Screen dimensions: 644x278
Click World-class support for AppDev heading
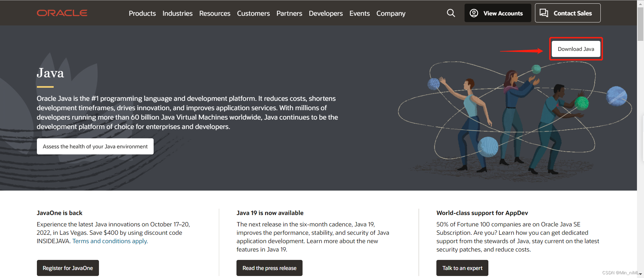point(482,213)
